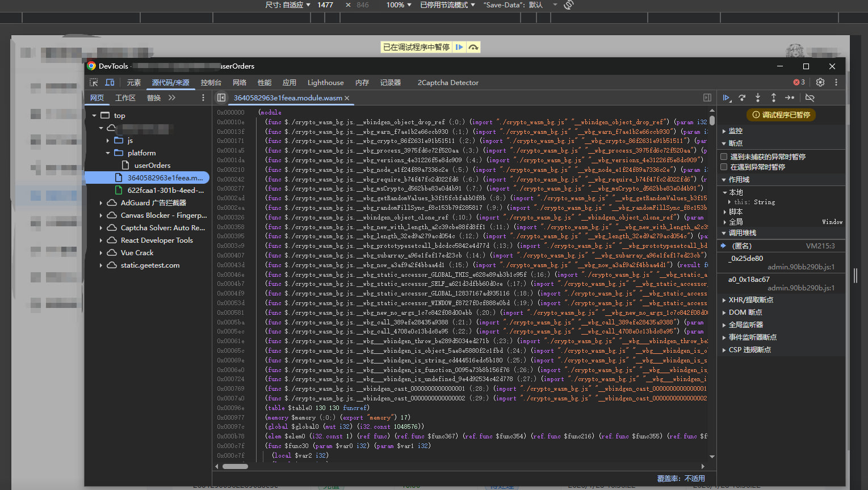Select _0x25de80 call stack frame
The width and height of the screenshot is (868, 490).
coord(747,258)
